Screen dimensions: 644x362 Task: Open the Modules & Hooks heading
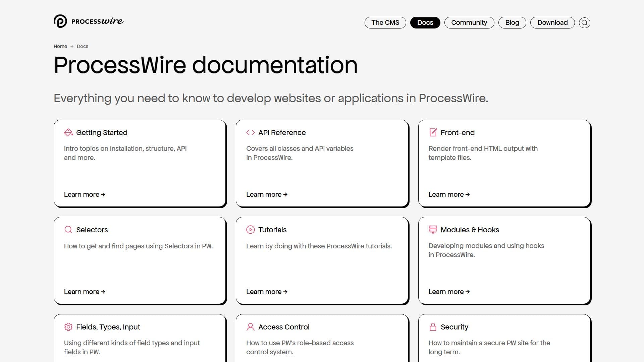tap(470, 230)
